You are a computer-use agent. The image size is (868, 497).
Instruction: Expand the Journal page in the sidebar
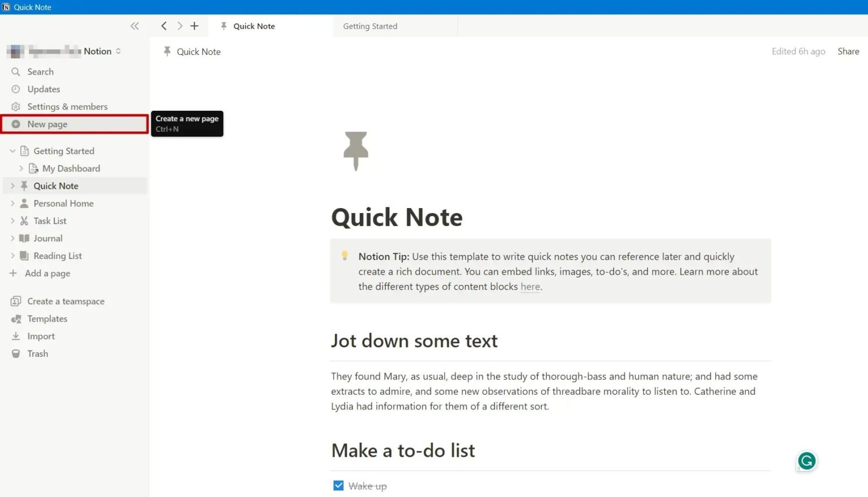point(12,238)
